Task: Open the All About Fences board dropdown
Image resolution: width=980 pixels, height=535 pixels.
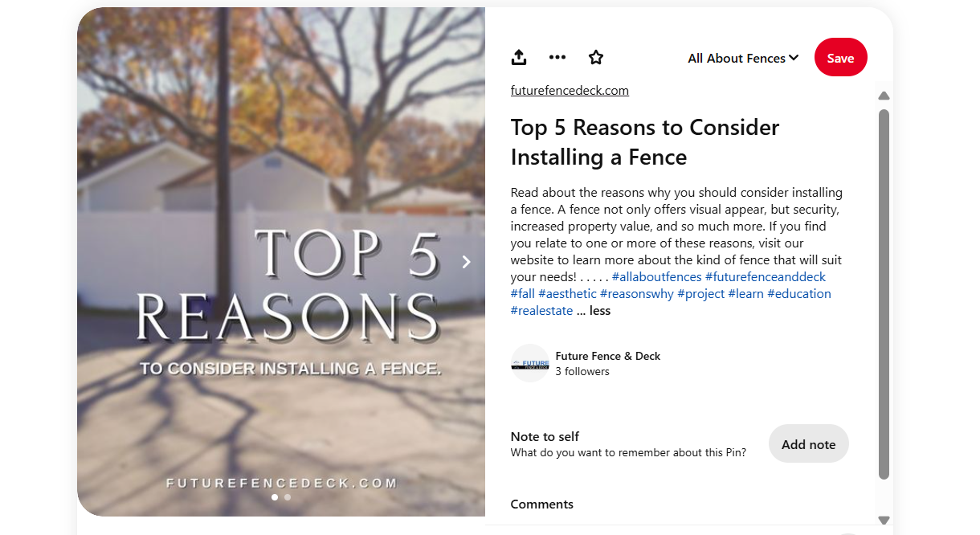Action: pyautogui.click(x=743, y=58)
